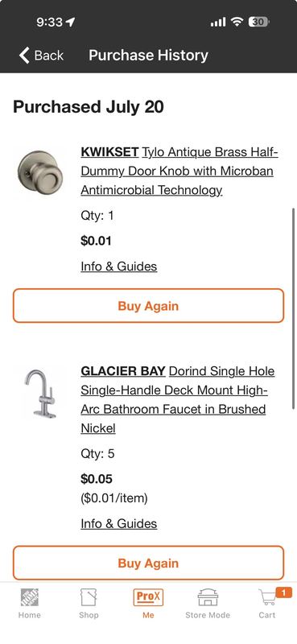Open the KWIKSET brand link
Viewport: 297px width, 644px height.
point(109,152)
